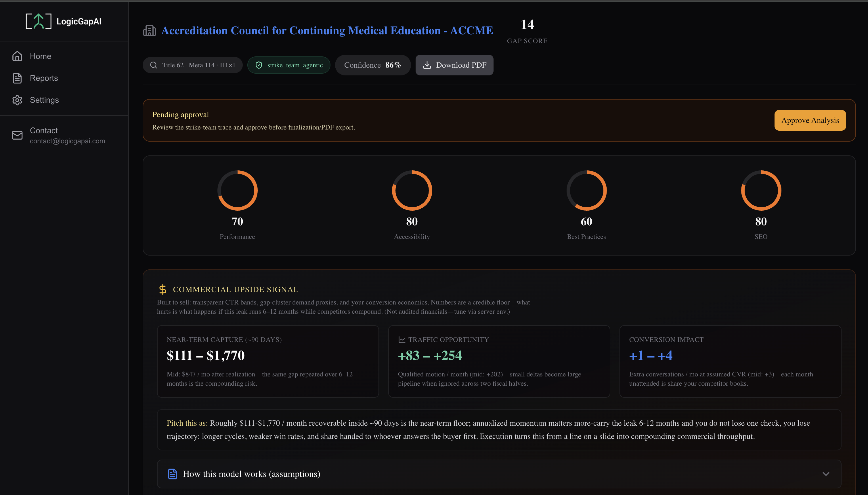Click the building icon beside ACCME title
Image resolution: width=868 pixels, height=495 pixels.
pos(150,31)
